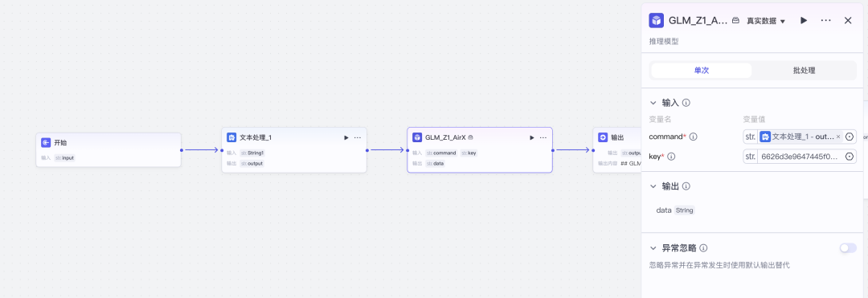Image resolution: width=868 pixels, height=298 pixels.
Task: Select the 开始 node on canvas
Action: [108, 150]
